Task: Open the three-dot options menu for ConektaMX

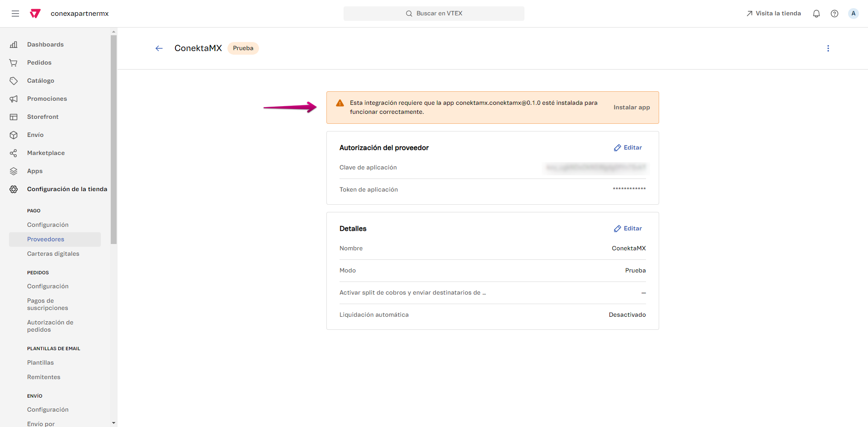Action: pos(828,48)
